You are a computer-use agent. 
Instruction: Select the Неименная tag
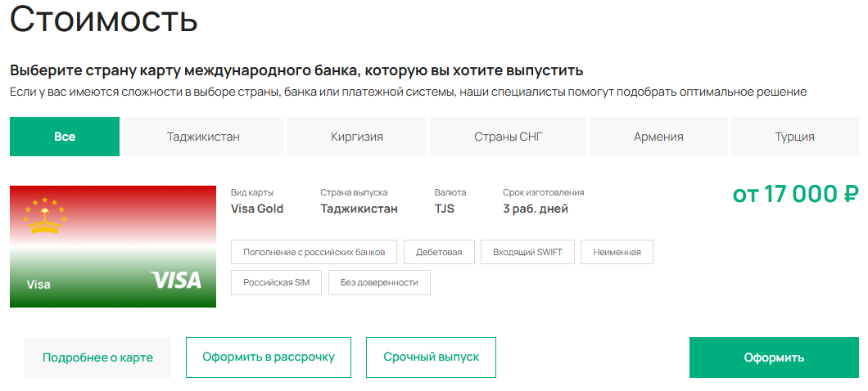617,252
